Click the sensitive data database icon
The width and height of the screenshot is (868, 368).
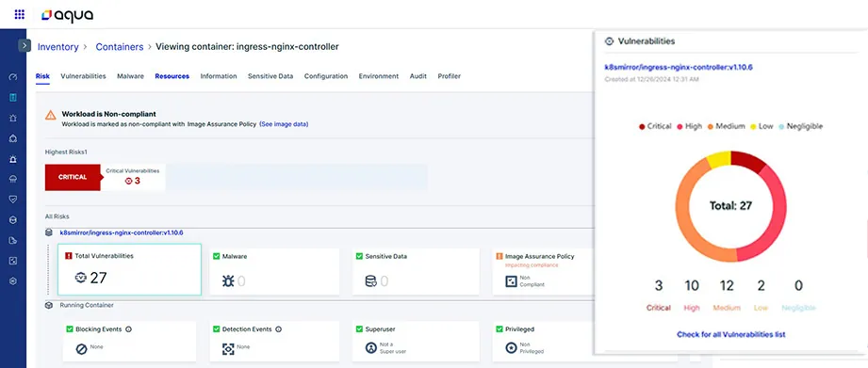tap(371, 281)
